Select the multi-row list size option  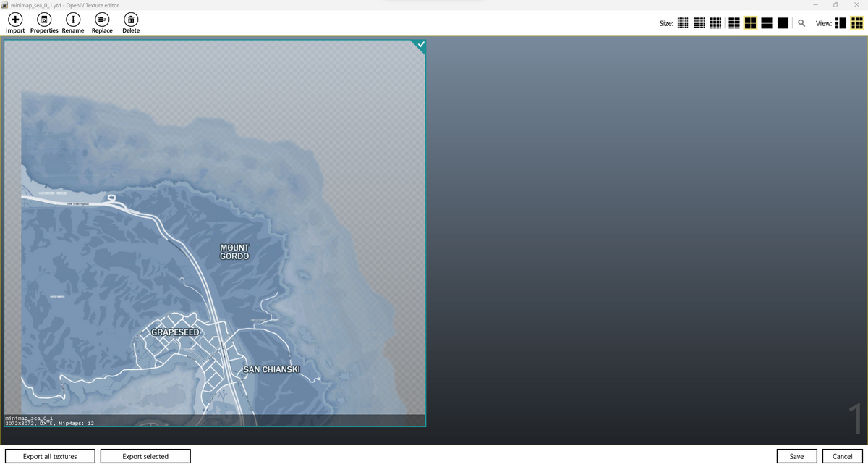click(x=733, y=23)
